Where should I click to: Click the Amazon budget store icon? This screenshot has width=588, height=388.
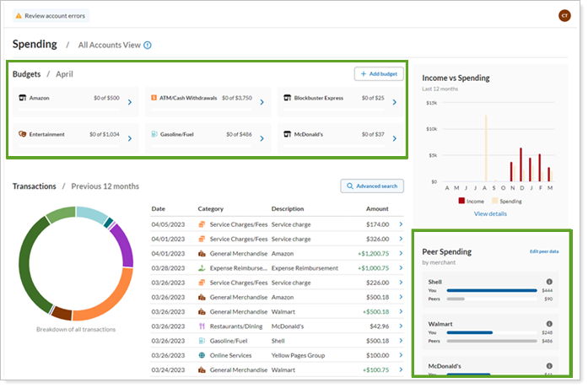click(22, 98)
